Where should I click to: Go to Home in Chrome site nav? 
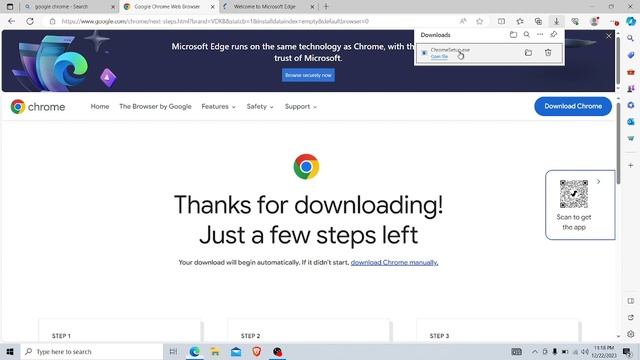click(x=100, y=107)
